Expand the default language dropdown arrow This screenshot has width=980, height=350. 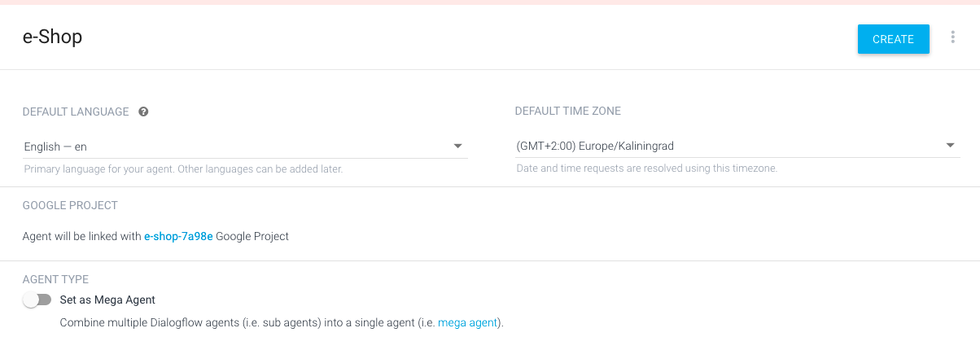tap(458, 146)
